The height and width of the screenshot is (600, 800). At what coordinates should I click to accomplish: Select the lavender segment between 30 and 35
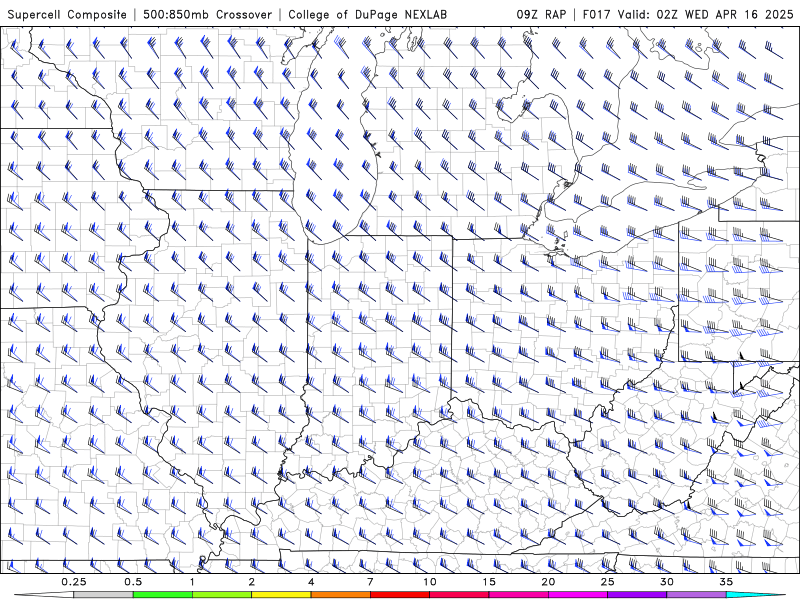point(696,595)
